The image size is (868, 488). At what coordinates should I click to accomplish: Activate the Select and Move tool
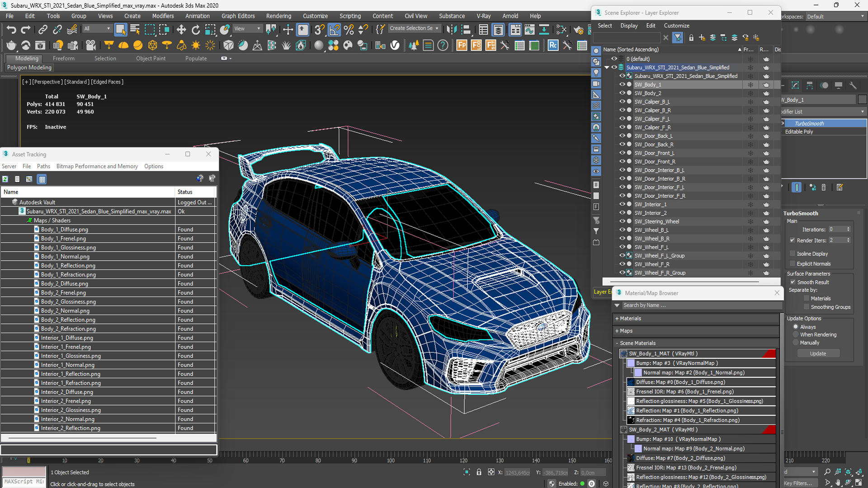point(181,30)
